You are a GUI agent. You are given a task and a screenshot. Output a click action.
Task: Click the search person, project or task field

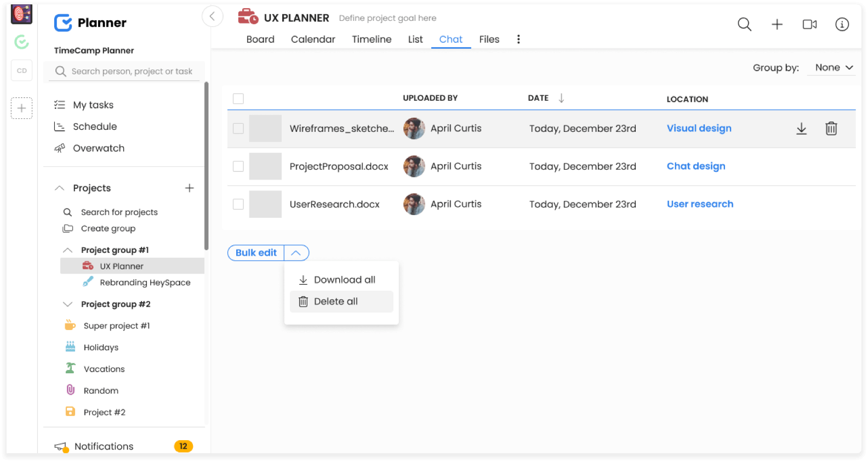(124, 71)
